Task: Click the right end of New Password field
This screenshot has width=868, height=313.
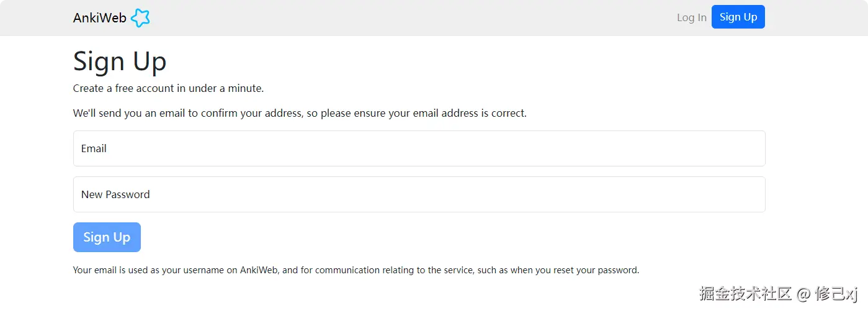Action: pyautogui.click(x=745, y=194)
